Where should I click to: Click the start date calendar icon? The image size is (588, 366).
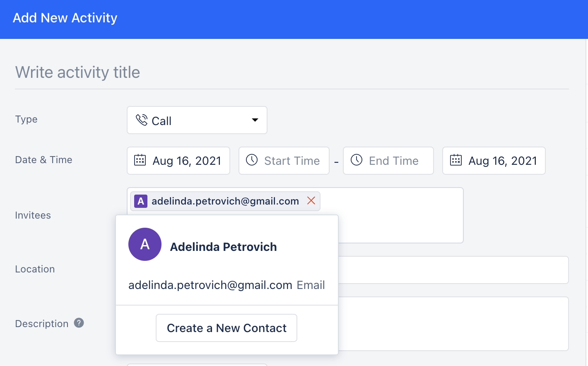(140, 160)
